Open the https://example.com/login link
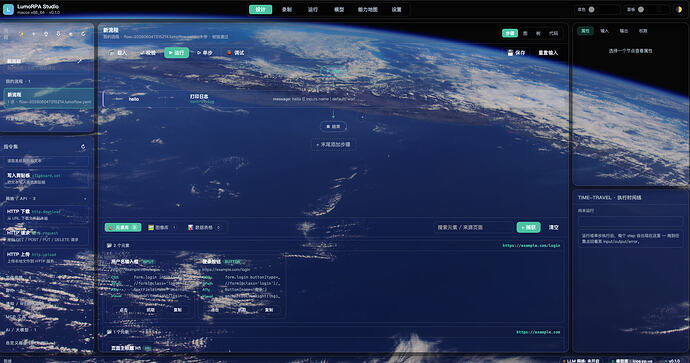The width and height of the screenshot is (690, 363). 531,246
